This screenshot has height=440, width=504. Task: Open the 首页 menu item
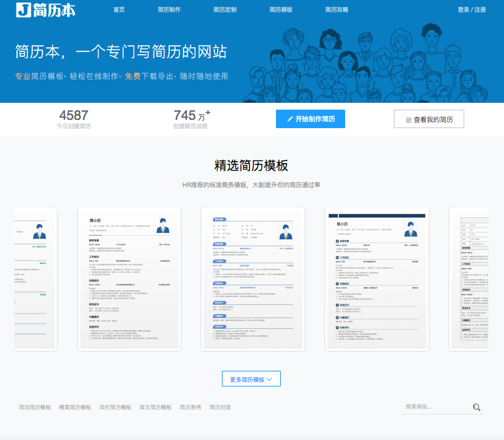point(119,10)
